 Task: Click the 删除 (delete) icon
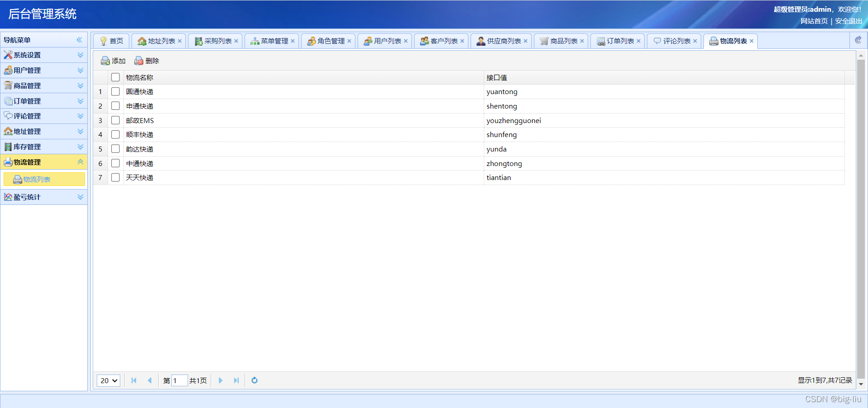click(x=139, y=61)
